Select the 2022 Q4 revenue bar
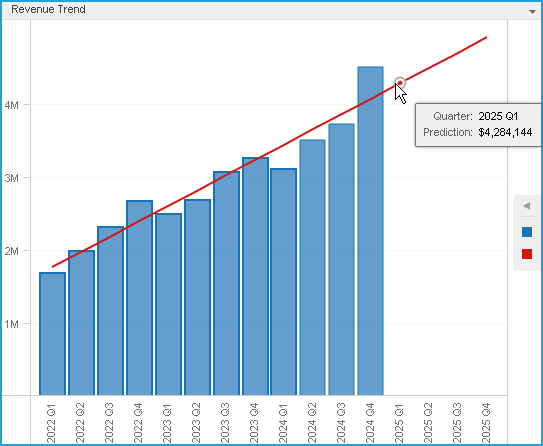The width and height of the screenshot is (543, 446). pyautogui.click(x=139, y=298)
